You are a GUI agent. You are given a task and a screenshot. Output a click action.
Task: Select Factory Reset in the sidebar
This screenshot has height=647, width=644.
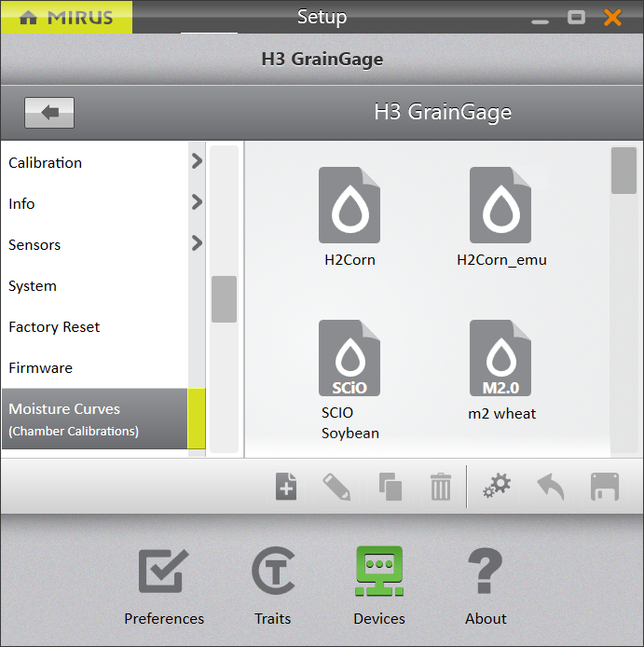(54, 327)
